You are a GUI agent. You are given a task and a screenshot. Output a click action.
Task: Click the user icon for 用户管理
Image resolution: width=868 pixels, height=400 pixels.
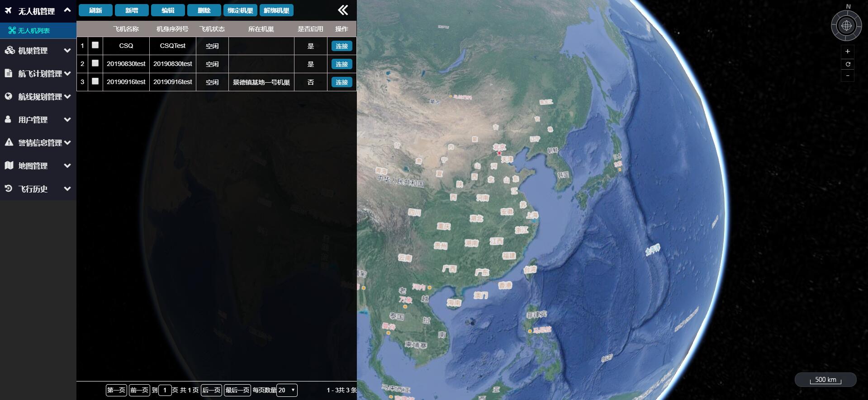tap(8, 119)
